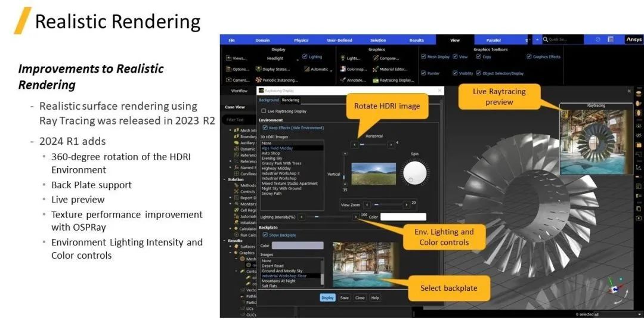
Task: Open the Camera... settings
Action: point(238,80)
